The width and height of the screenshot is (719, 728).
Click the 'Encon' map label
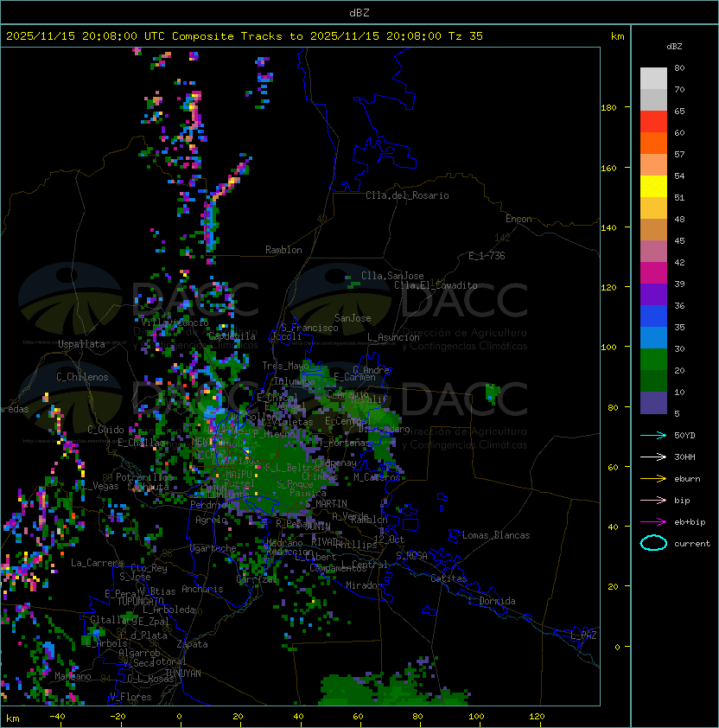tap(519, 219)
